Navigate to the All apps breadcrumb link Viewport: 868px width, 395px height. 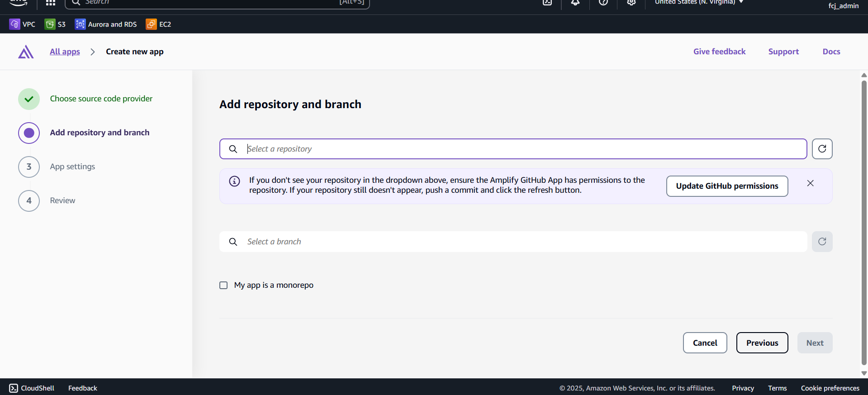tap(65, 52)
